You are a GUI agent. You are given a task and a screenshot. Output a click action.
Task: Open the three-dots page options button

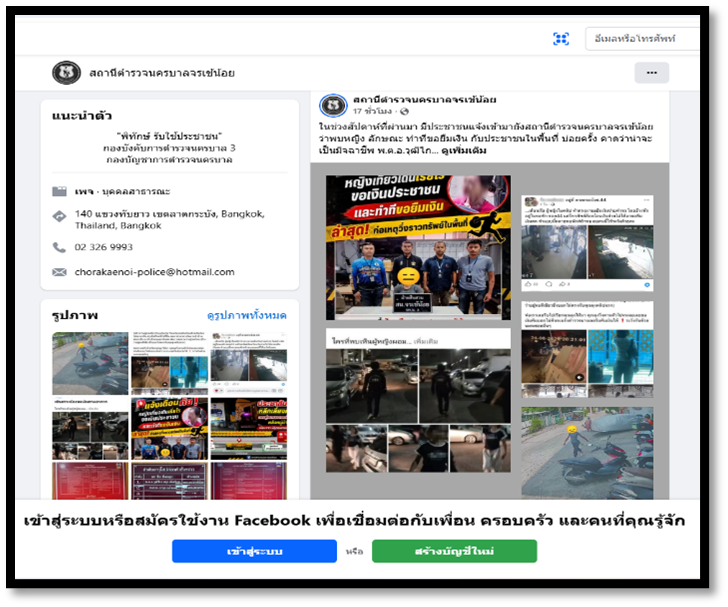point(651,72)
